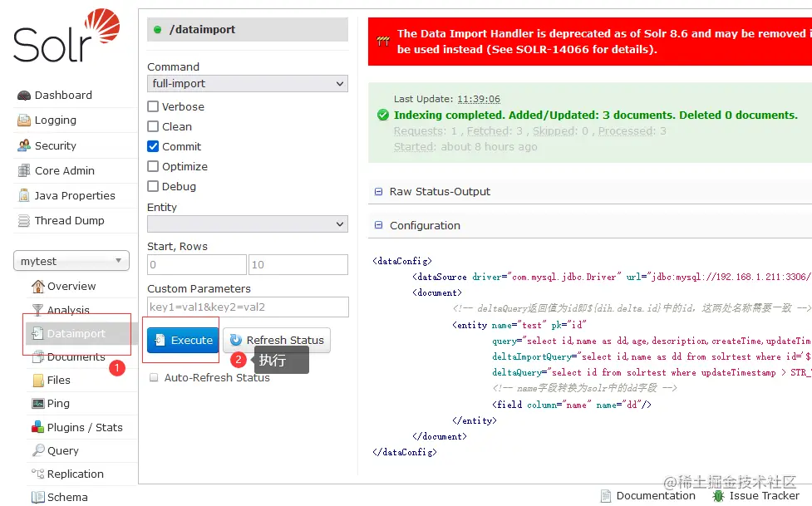The height and width of the screenshot is (506, 812).
Task: Enable the Verbose checkbox
Action: point(153,106)
